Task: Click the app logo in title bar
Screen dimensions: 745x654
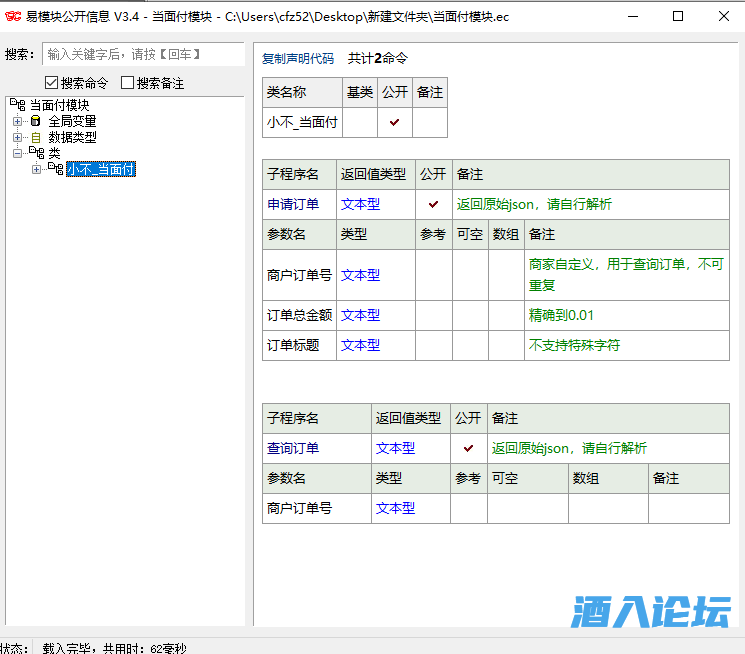Action: click(x=14, y=16)
